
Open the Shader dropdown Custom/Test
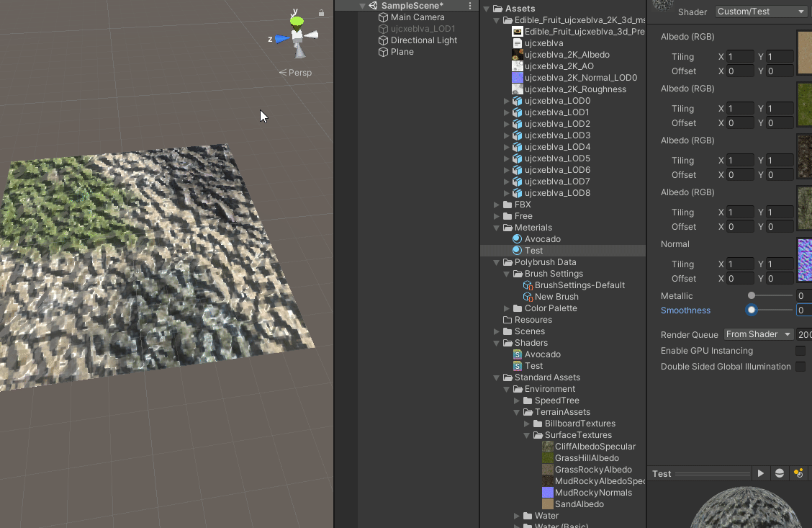[x=761, y=12]
